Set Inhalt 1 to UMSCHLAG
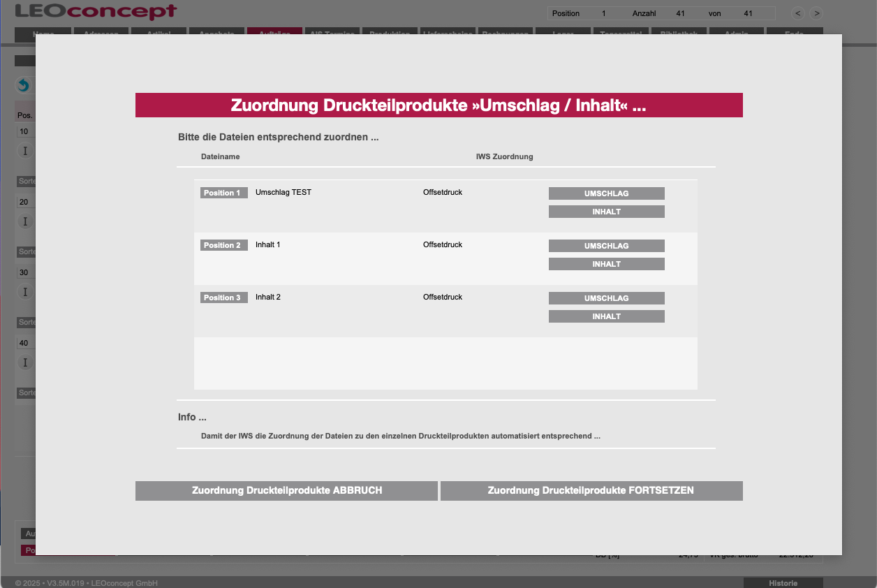Image resolution: width=877 pixels, height=588 pixels. (x=606, y=246)
